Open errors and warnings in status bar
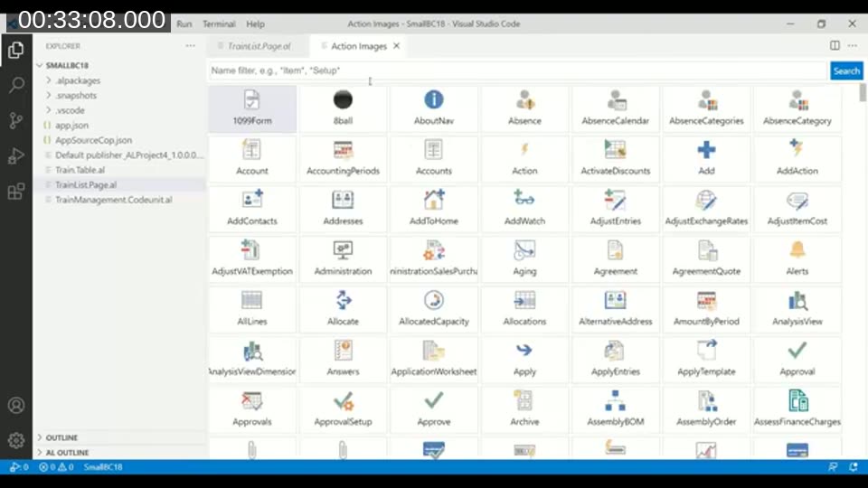 (56, 467)
